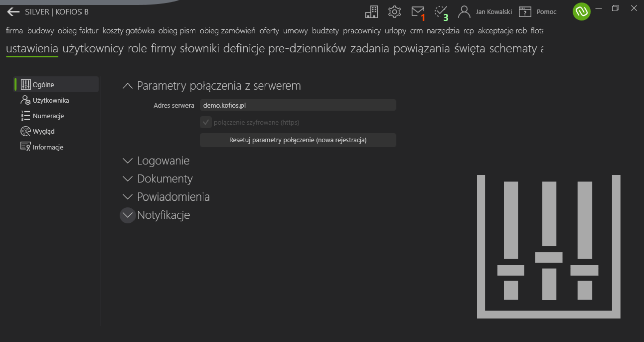Viewport: 644px width, 342px height.
Task: Collapse Parametry połączenia z serwerem section
Action: pos(127,86)
